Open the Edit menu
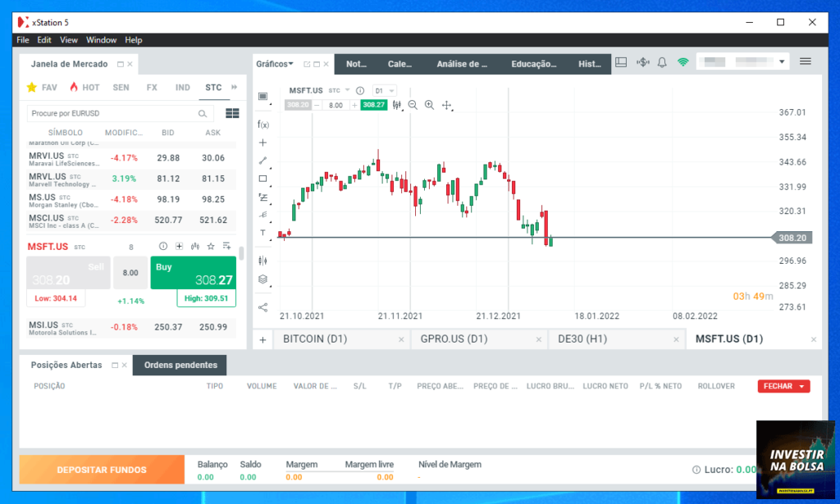This screenshot has width=840, height=504. (44, 40)
